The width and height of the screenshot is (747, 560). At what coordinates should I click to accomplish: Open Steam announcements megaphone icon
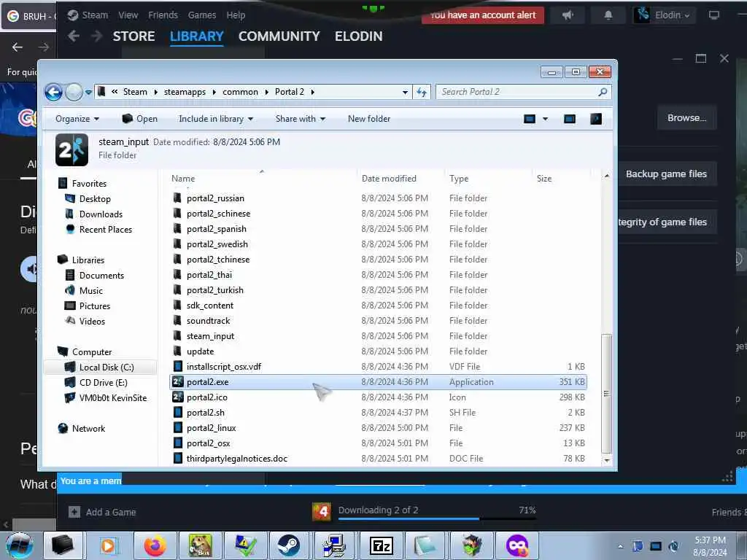[568, 15]
